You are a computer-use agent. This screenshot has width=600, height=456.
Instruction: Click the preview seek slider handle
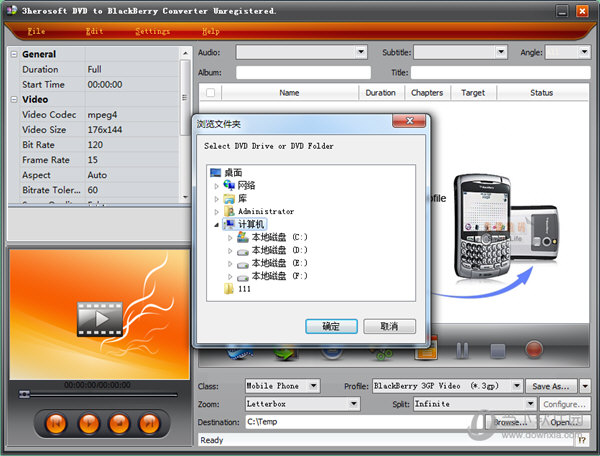tap(24, 394)
